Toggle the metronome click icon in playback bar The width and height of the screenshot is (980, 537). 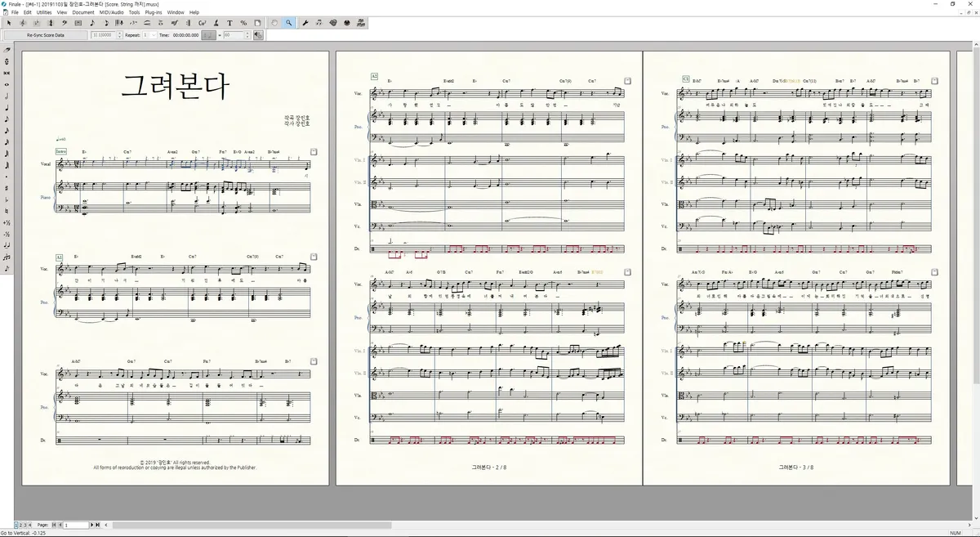(x=258, y=35)
